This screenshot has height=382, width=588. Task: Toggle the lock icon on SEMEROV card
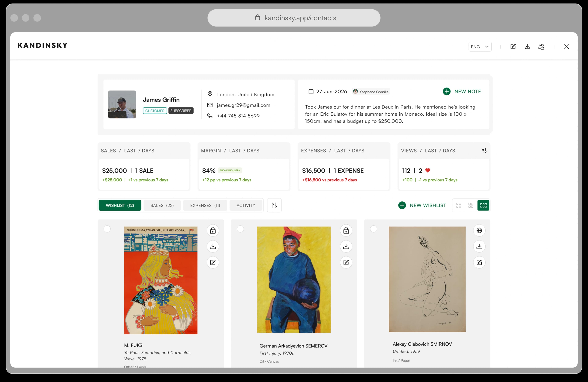(346, 230)
